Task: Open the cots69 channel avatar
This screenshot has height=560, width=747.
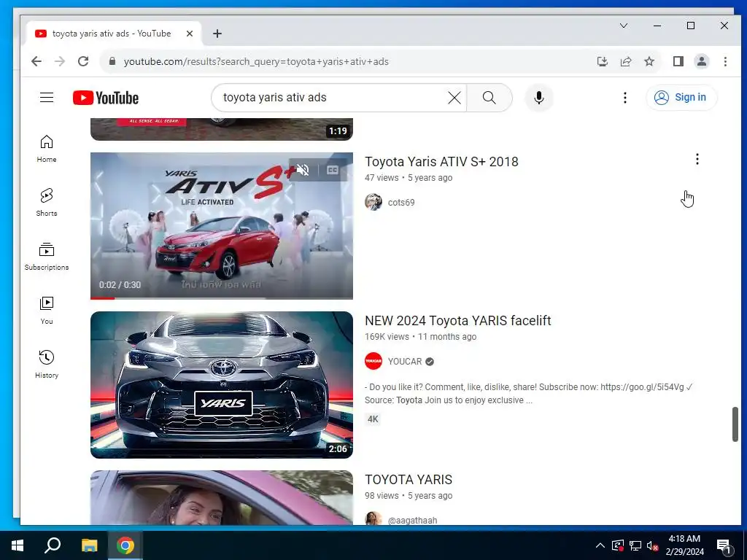Action: [373, 202]
